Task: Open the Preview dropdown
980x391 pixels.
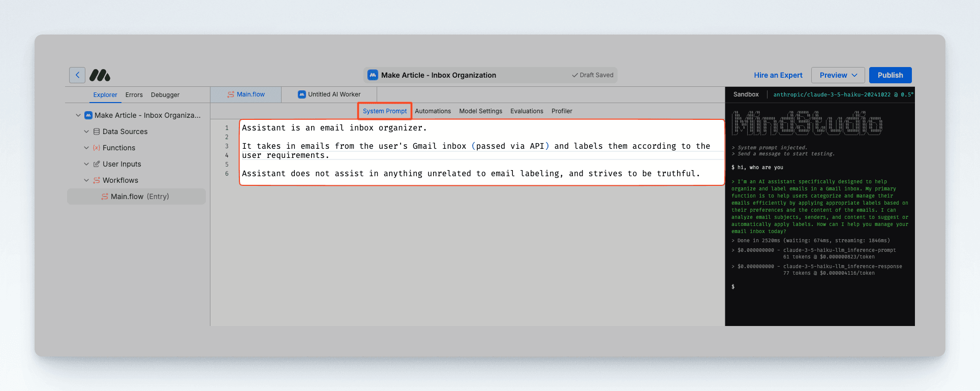Action: click(838, 75)
